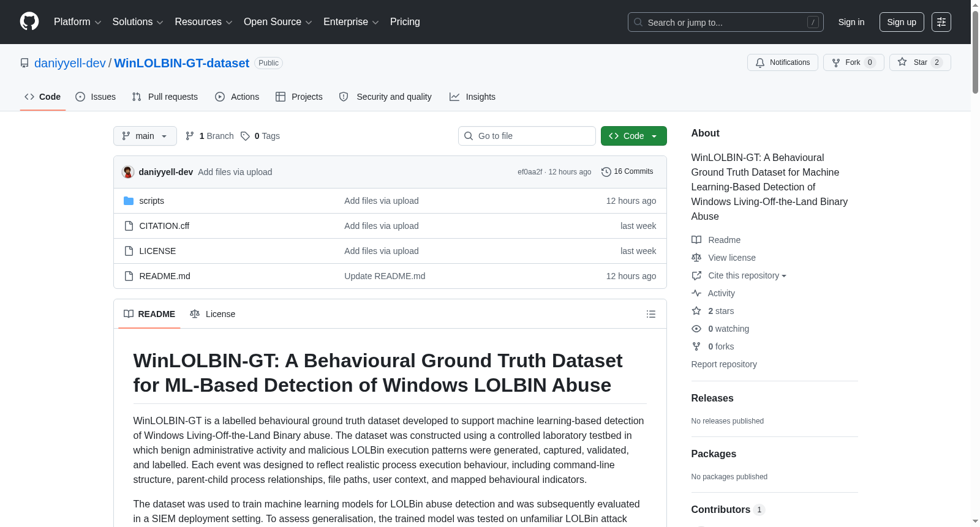980x527 pixels.
Task: Click the graph icon beside Insights
Action: (454, 97)
